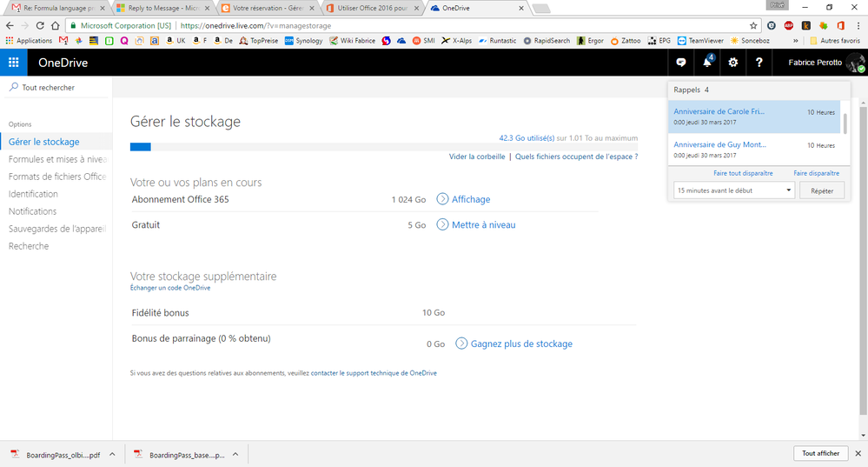Click the storage usage progress bar
Screen dimensions: 868x467
384,147
